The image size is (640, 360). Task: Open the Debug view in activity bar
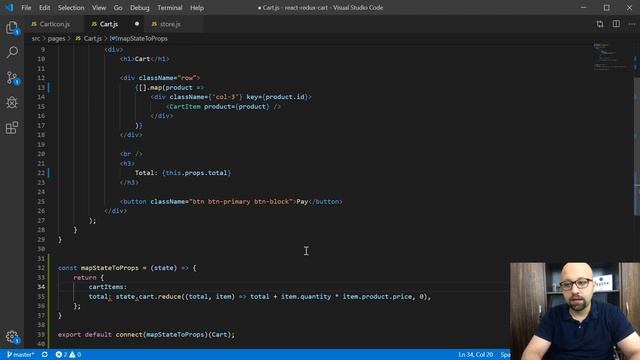[12, 102]
